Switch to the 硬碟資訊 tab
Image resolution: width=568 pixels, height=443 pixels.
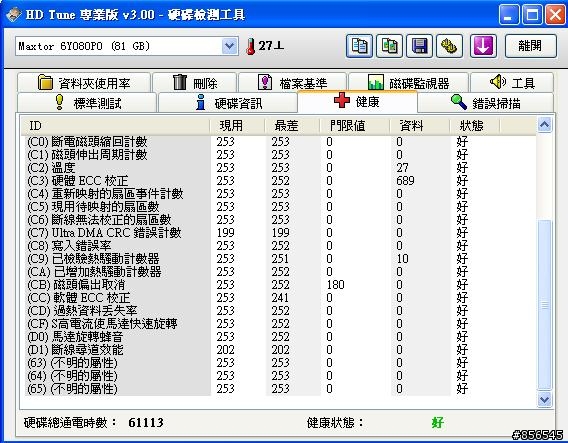click(x=227, y=103)
